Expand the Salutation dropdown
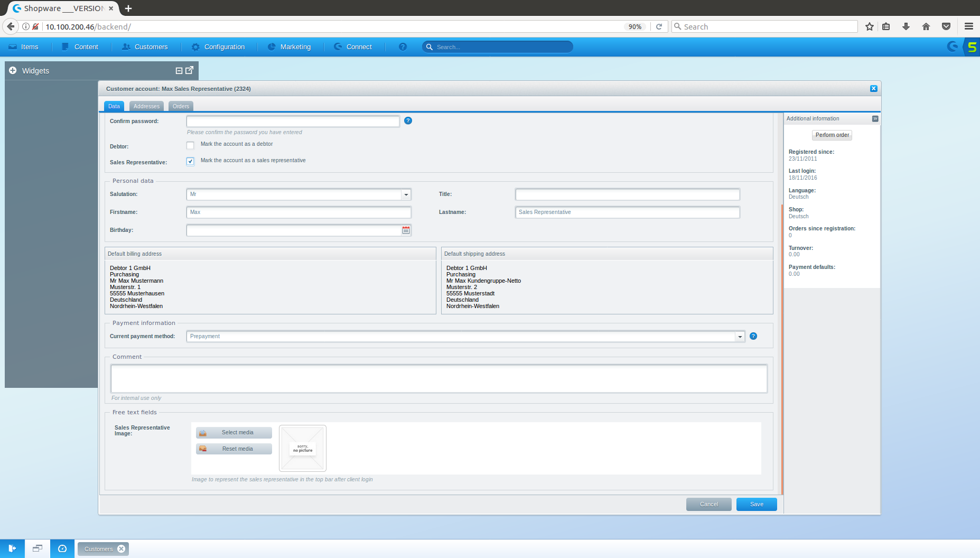Viewport: 980px width, 558px height. 406,194
